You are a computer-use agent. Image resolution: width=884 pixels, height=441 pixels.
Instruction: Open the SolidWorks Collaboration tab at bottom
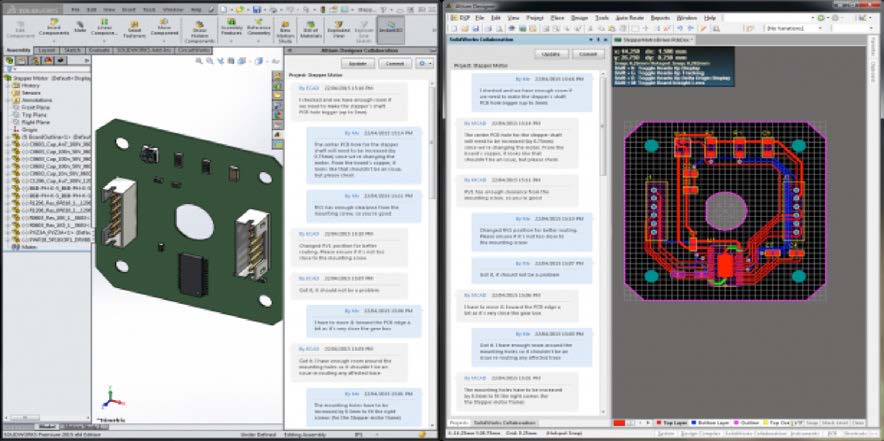[x=505, y=422]
